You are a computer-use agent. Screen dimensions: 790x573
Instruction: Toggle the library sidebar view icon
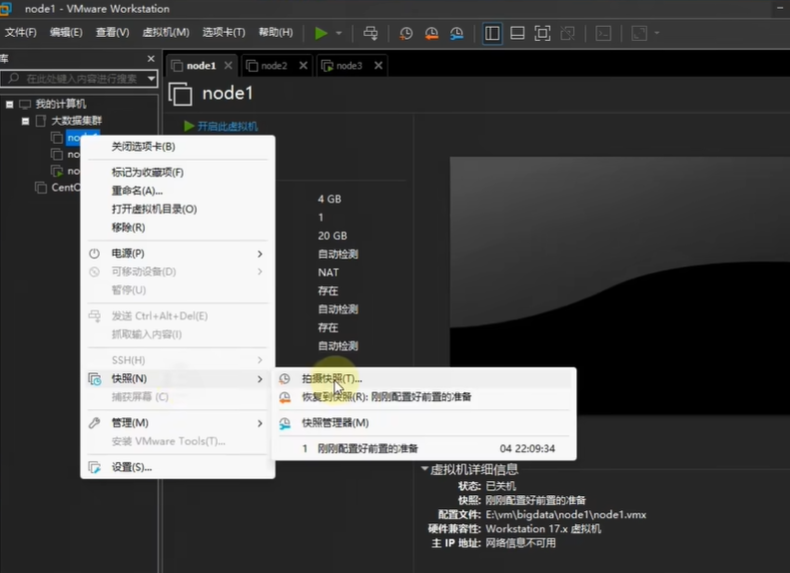492,33
